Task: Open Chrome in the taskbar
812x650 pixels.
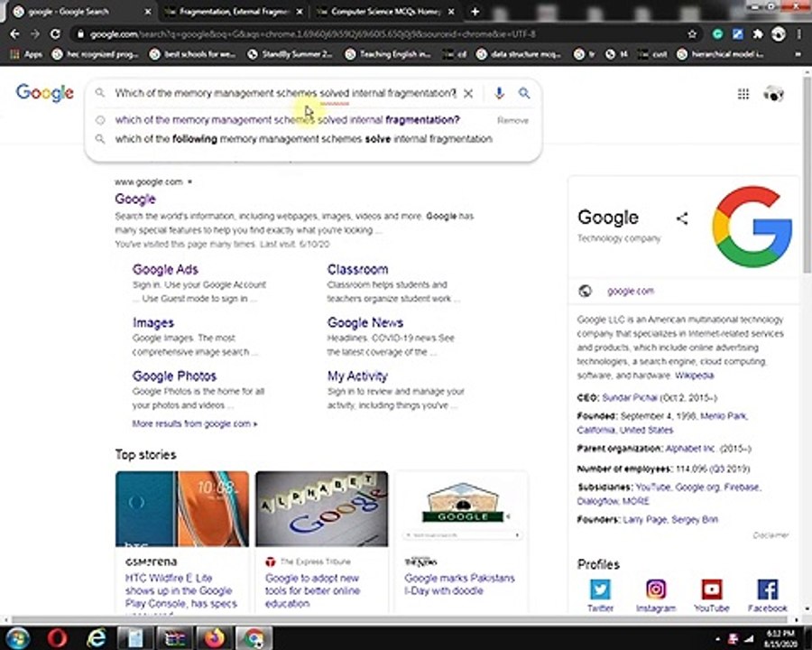Action: (254, 638)
